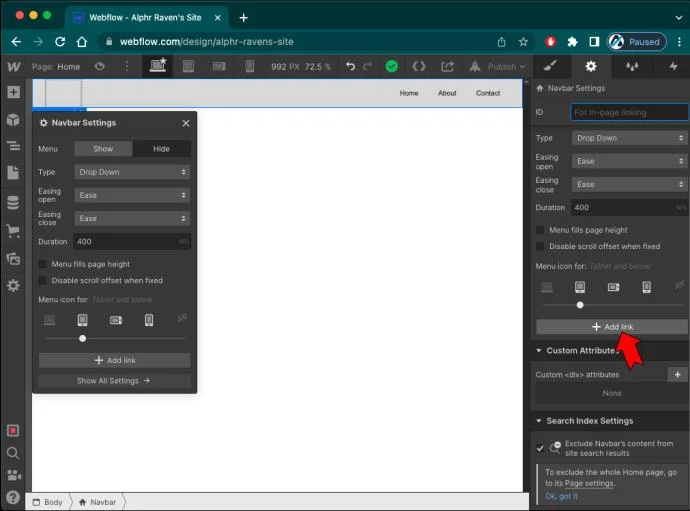Open Type dropdown in right panel

[629, 138]
